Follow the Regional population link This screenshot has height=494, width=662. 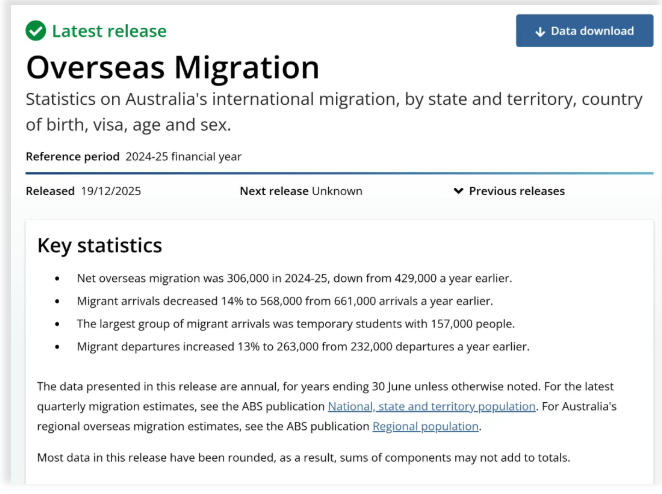(x=426, y=426)
